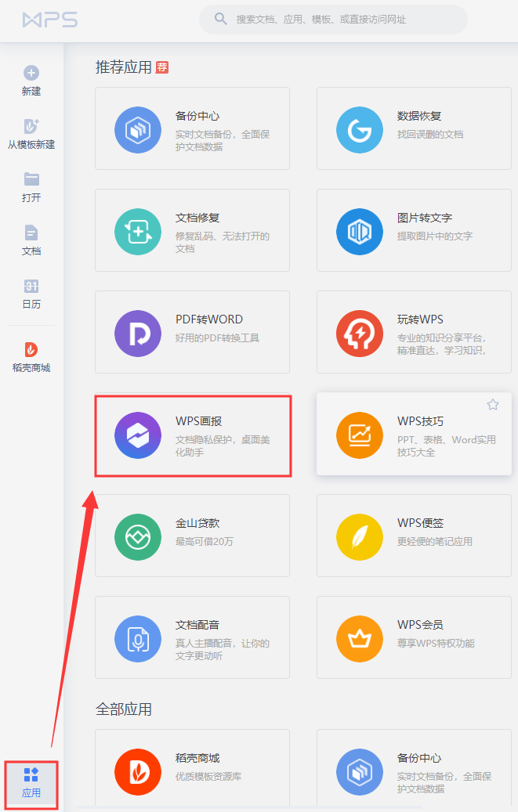This screenshot has height=812, width=518.
Task: Click the WPS技巧 title text
Action: [x=420, y=421]
